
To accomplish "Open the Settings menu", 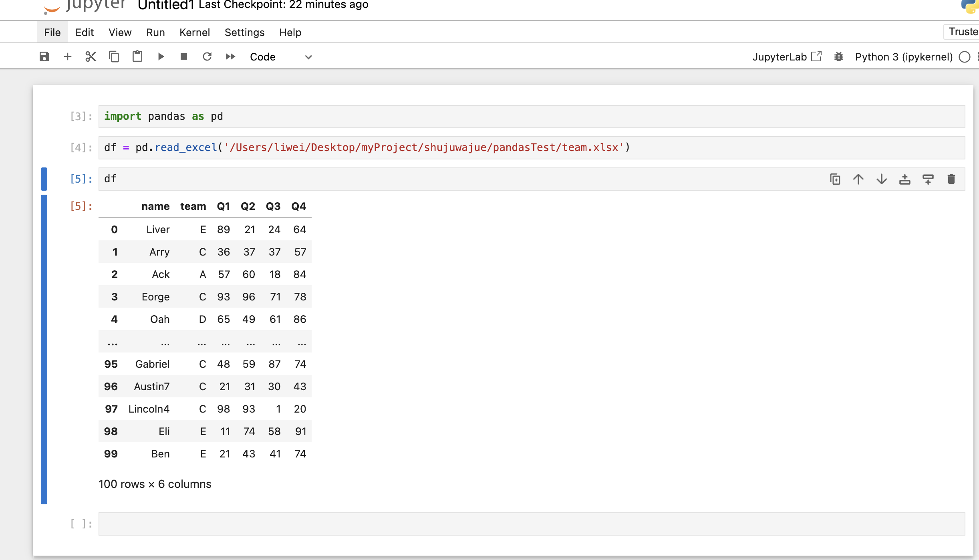I will pyautogui.click(x=244, y=32).
